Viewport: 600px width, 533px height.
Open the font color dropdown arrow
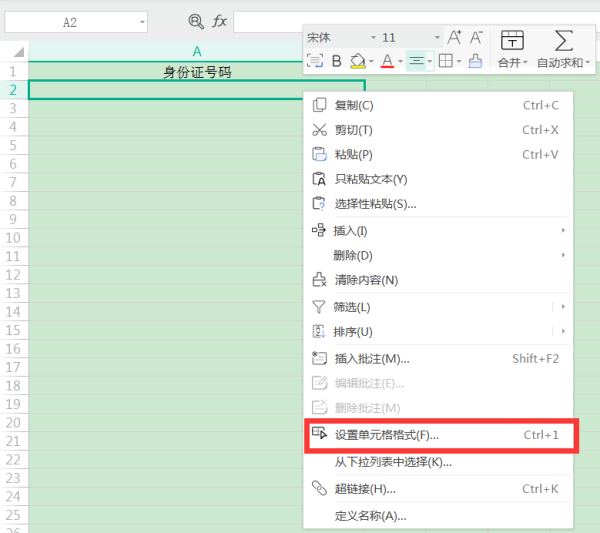point(400,61)
